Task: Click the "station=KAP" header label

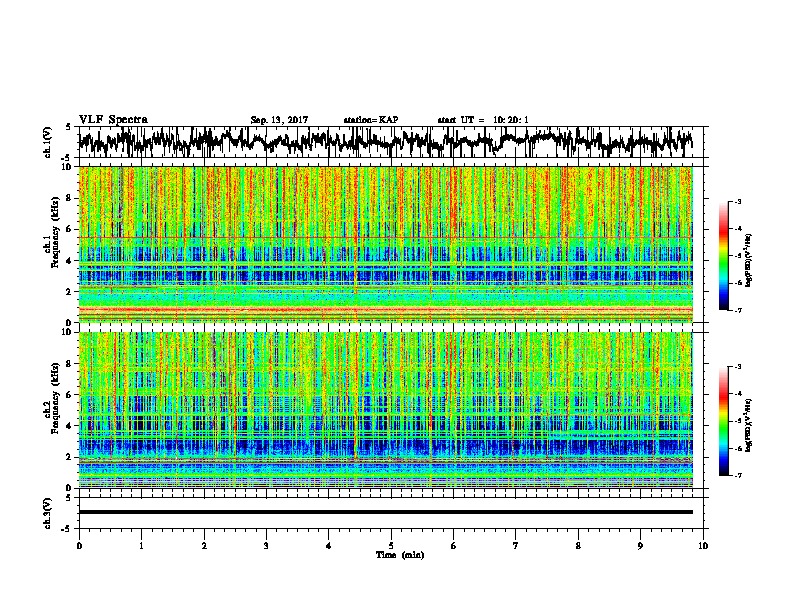Action: [x=371, y=120]
